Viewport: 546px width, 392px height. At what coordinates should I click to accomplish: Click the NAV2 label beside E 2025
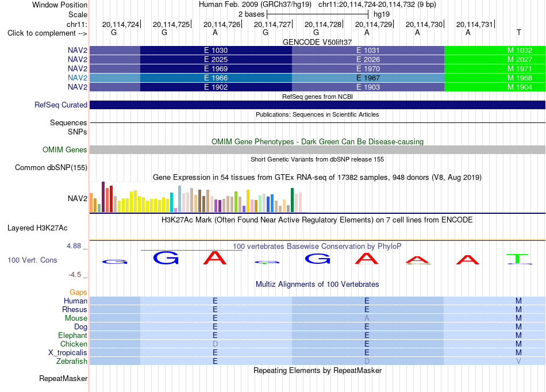(78, 60)
